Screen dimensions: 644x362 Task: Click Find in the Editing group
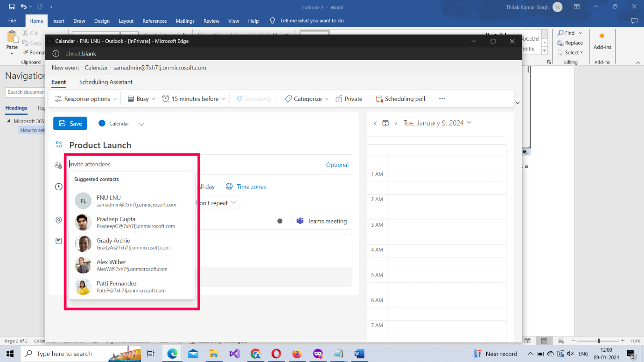pos(567,33)
